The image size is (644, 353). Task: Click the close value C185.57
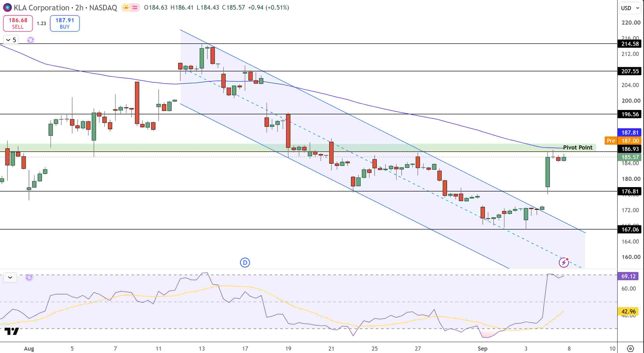point(233,8)
